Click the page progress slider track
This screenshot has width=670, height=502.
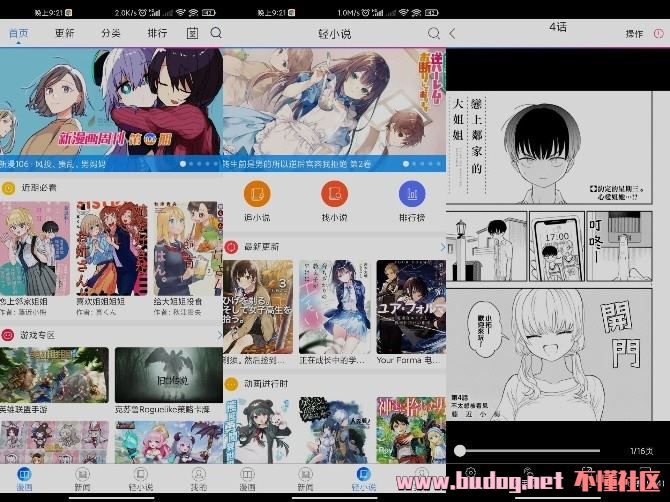[x=530, y=451]
